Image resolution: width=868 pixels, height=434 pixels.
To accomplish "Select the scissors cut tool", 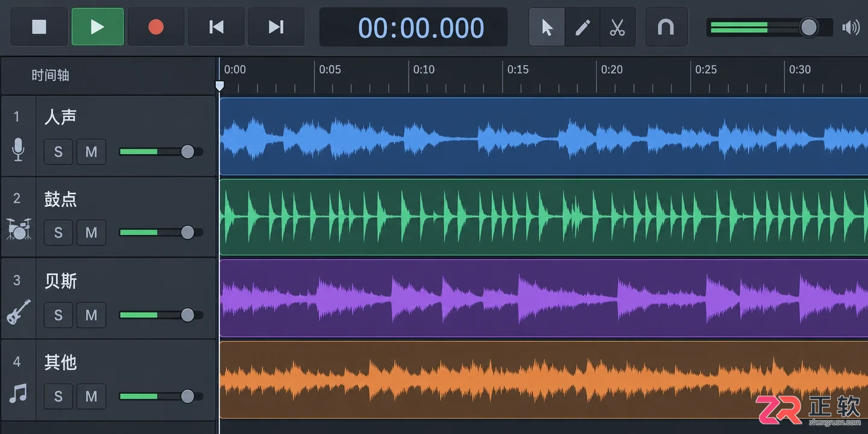I will [617, 27].
